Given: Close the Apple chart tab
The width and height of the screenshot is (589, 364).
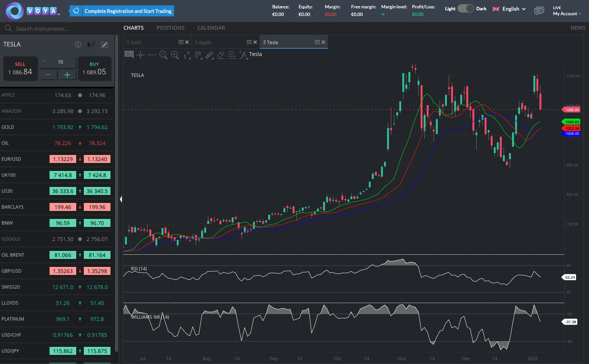Looking at the screenshot, I should (255, 42).
